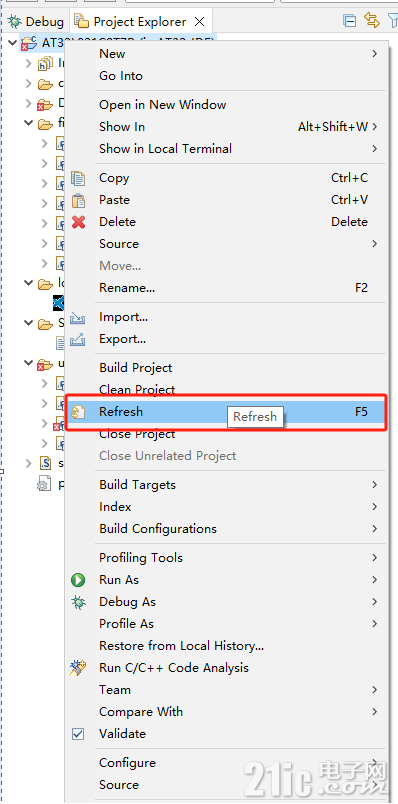Click the Copy icon in context menu
The height and width of the screenshot is (804, 398).
[78, 178]
